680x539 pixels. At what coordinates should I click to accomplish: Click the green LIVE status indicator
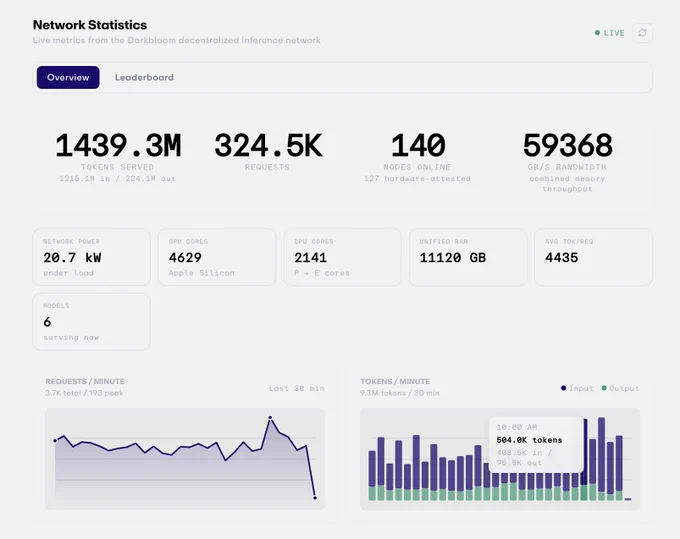click(x=609, y=33)
